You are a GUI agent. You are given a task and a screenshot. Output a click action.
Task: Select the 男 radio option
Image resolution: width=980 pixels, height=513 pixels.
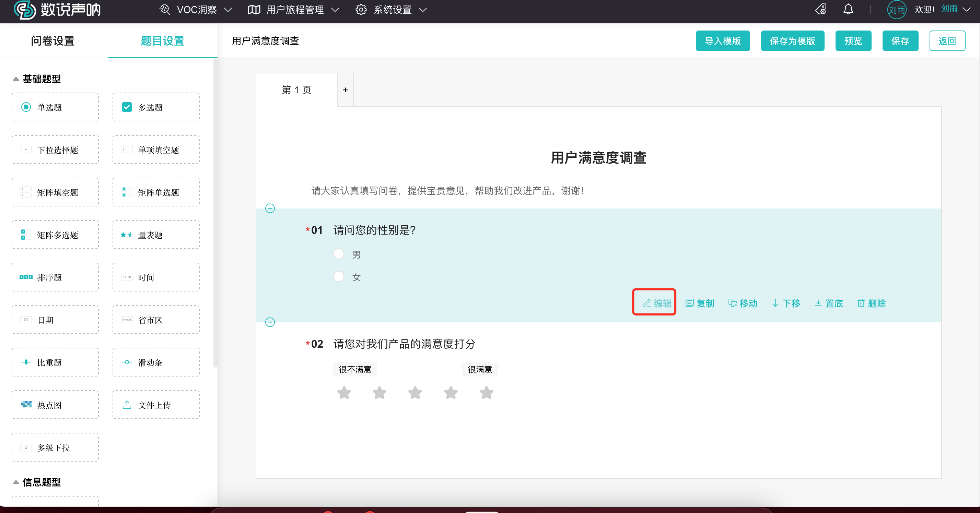pyautogui.click(x=339, y=254)
